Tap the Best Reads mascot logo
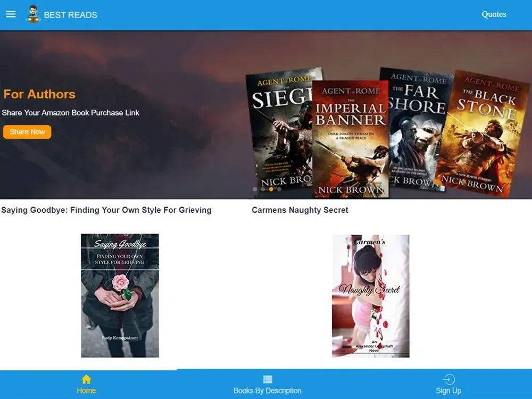Screen dimensions: 532x399 [x=33, y=14]
